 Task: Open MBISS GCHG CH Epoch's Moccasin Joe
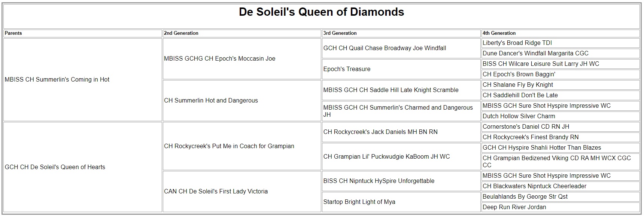(x=219, y=59)
